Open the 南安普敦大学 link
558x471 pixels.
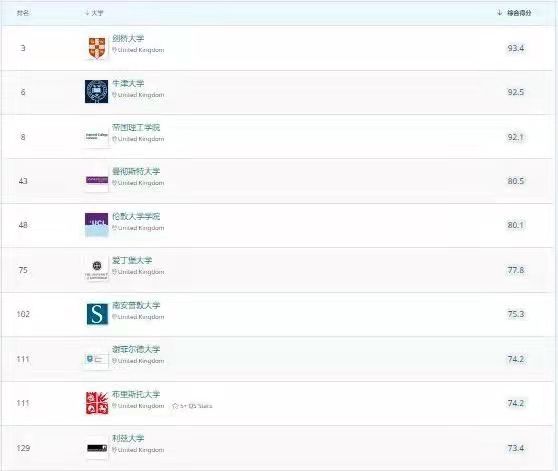136,305
